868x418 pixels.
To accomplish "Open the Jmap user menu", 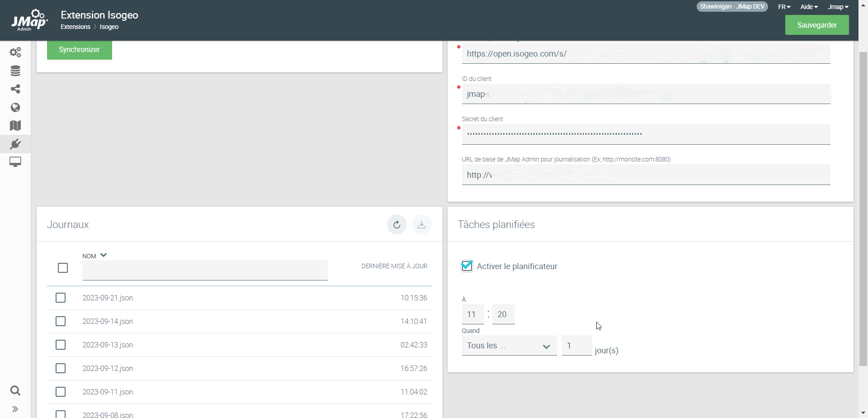I will click(838, 7).
